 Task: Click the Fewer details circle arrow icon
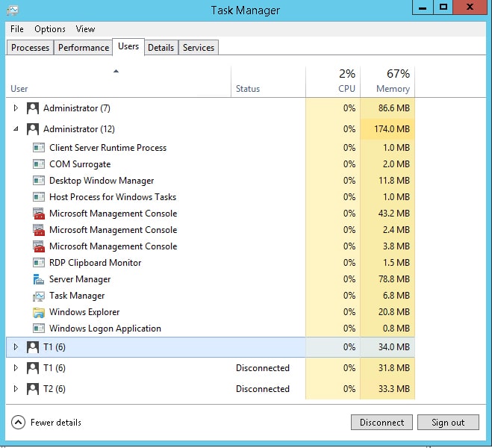point(18,423)
